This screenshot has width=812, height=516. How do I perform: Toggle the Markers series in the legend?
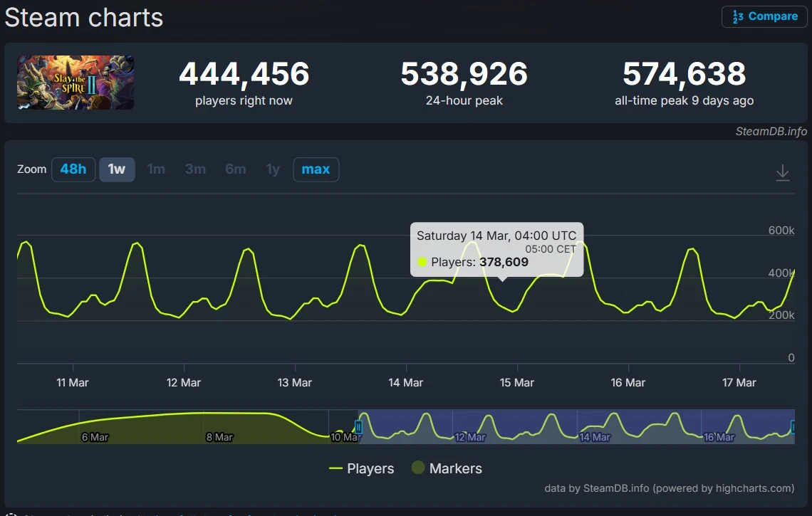tap(455, 468)
